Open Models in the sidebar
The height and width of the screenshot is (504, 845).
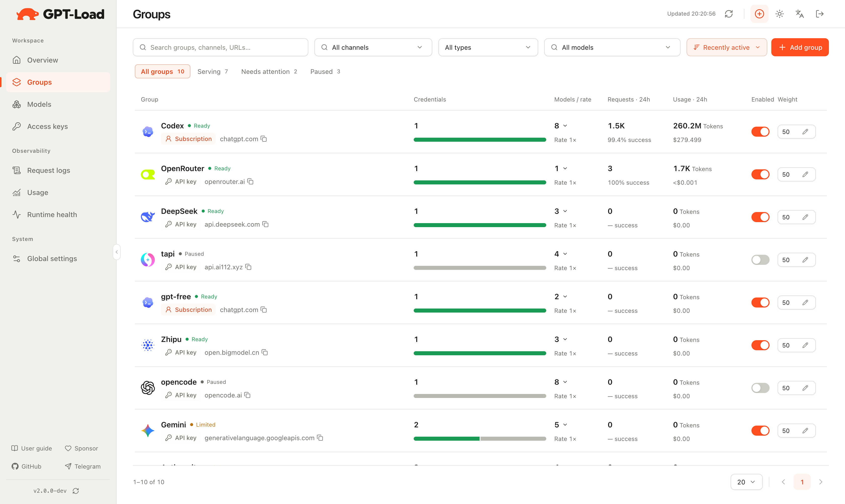(x=58, y=104)
